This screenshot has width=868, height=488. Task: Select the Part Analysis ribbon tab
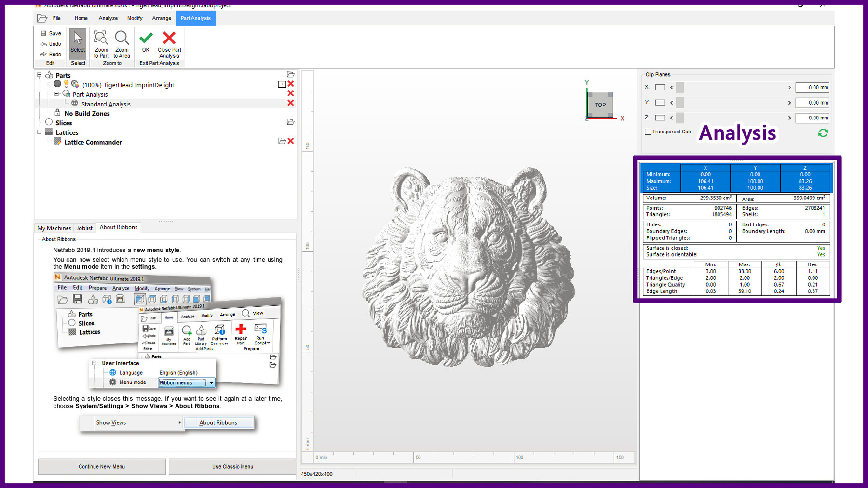click(x=196, y=18)
